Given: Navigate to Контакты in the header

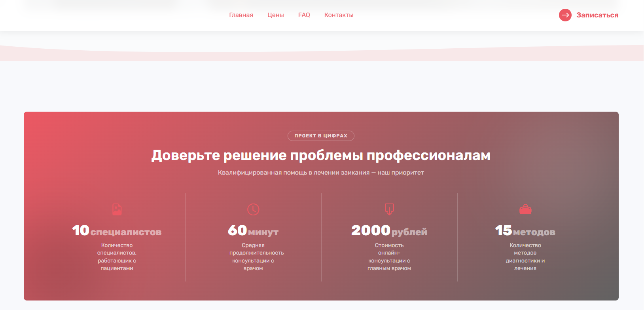Looking at the screenshot, I should 339,15.
